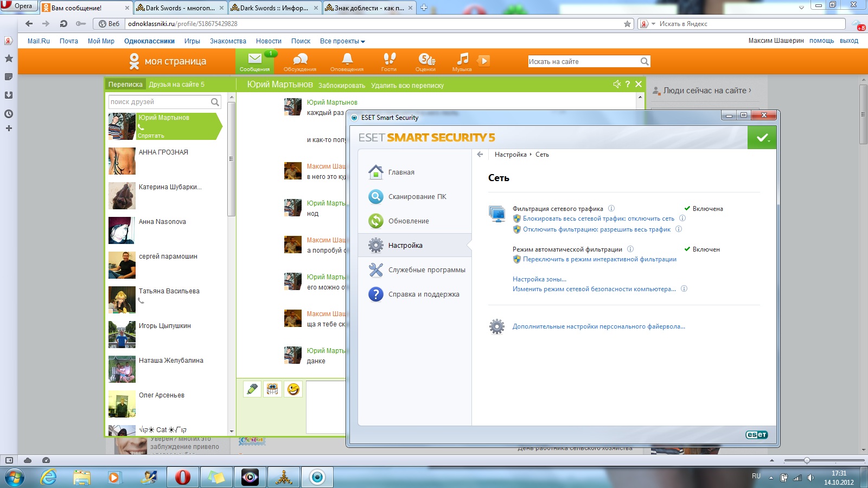Select Переписка tab
The width and height of the screenshot is (868, 488).
point(125,84)
